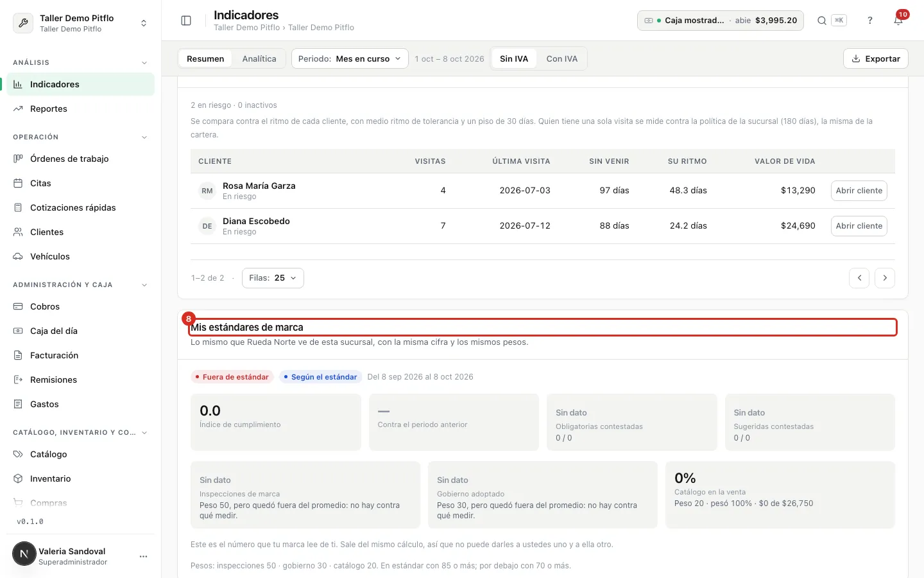Go to Reportes in sidebar
This screenshot has height=578, width=924.
point(80,109)
